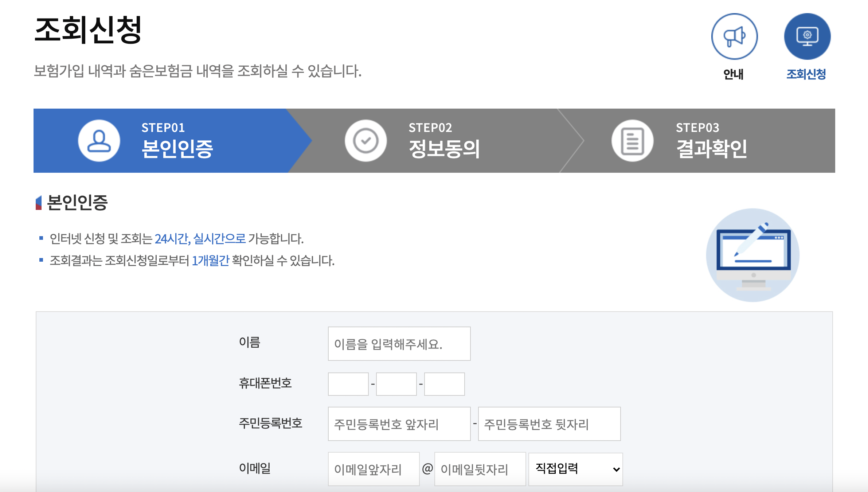The width and height of the screenshot is (868, 492).
Task: Focus the 주민등록번호 뒷자리 field
Action: coord(549,424)
